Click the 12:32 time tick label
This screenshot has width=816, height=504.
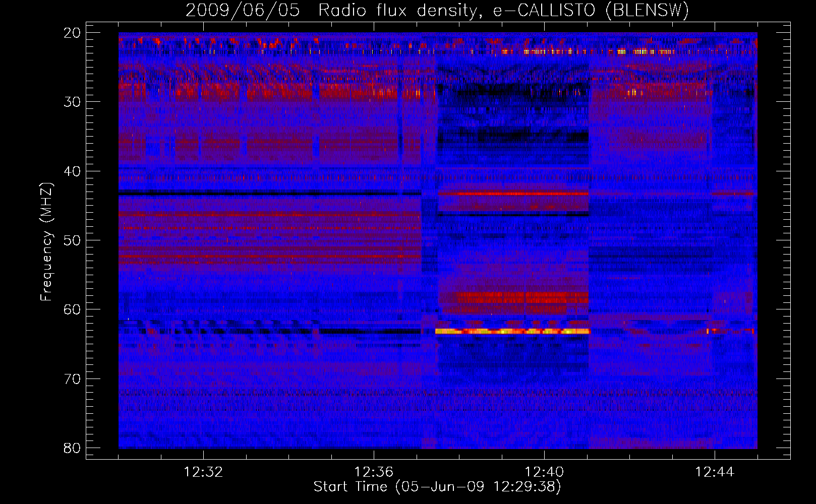pos(203,472)
